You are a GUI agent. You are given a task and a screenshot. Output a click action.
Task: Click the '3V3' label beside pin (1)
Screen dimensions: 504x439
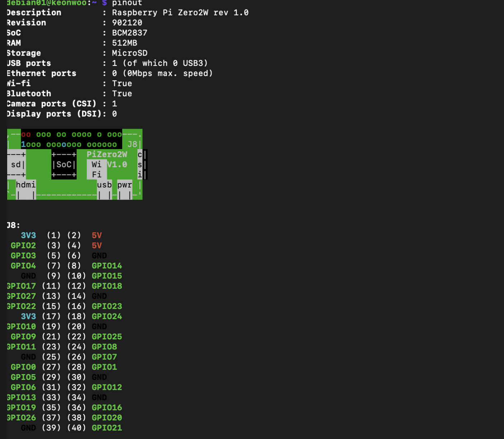click(x=28, y=235)
